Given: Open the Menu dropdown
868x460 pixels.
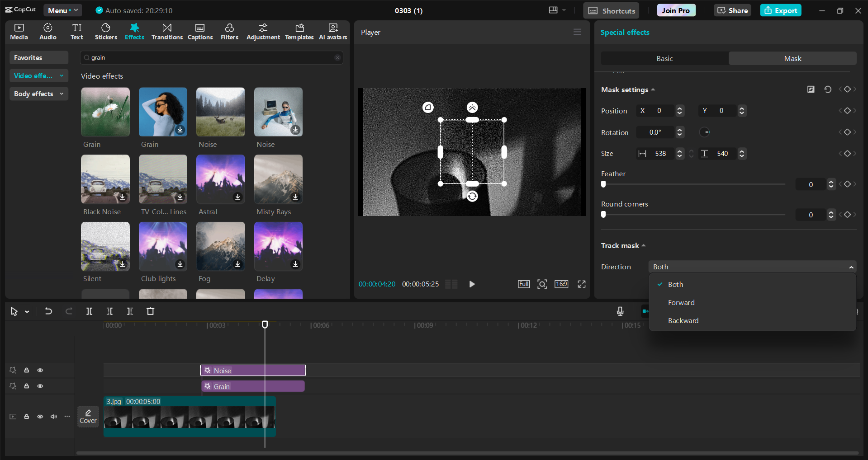Looking at the screenshot, I should click(x=62, y=10).
